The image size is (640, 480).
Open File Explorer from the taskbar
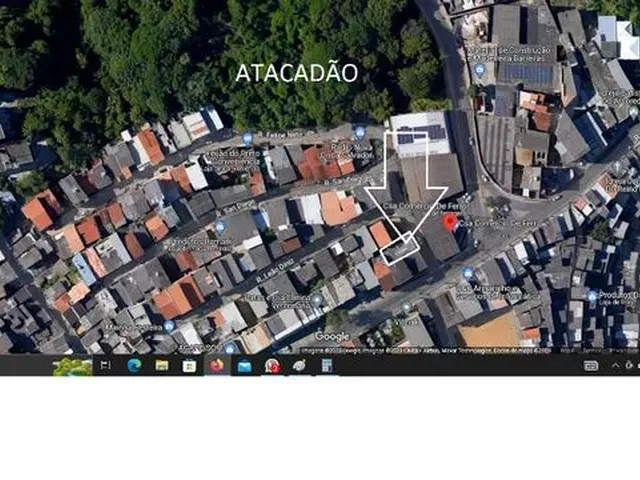(x=162, y=366)
